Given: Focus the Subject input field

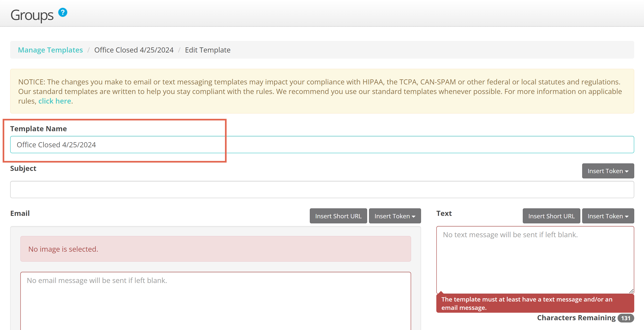Looking at the screenshot, I should point(322,189).
